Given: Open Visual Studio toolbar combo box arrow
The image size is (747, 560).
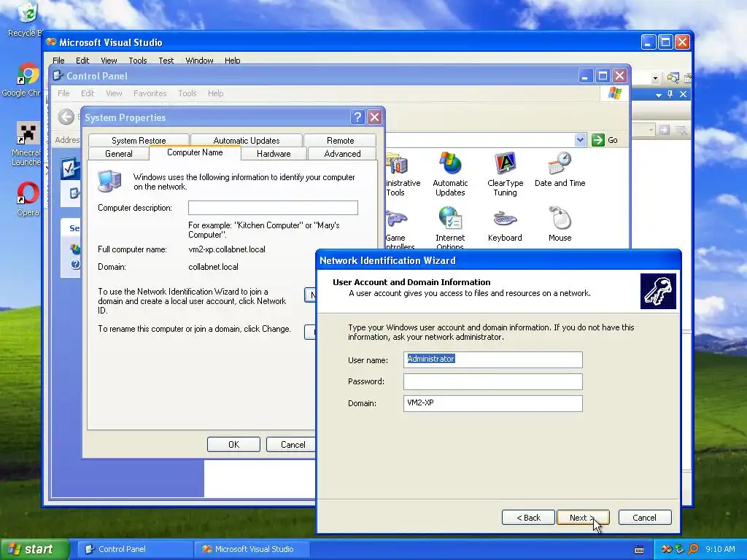Looking at the screenshot, I should pyautogui.click(x=655, y=78).
